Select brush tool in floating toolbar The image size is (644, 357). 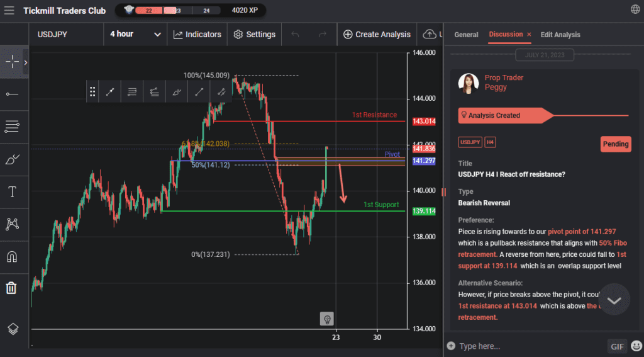click(177, 92)
